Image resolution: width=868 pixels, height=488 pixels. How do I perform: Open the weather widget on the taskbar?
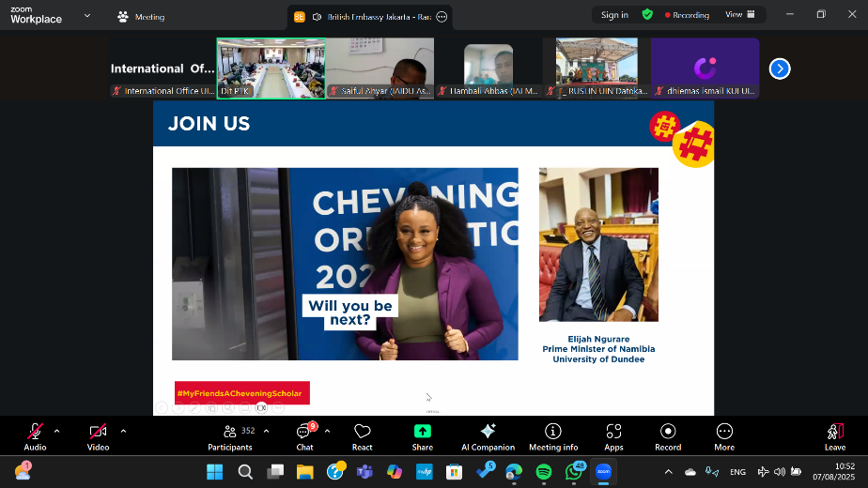[23, 471]
